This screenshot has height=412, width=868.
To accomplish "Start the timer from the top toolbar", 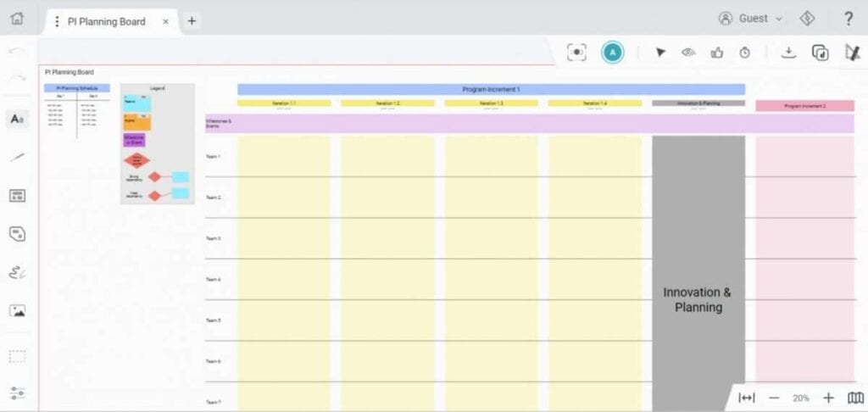I will click(744, 53).
